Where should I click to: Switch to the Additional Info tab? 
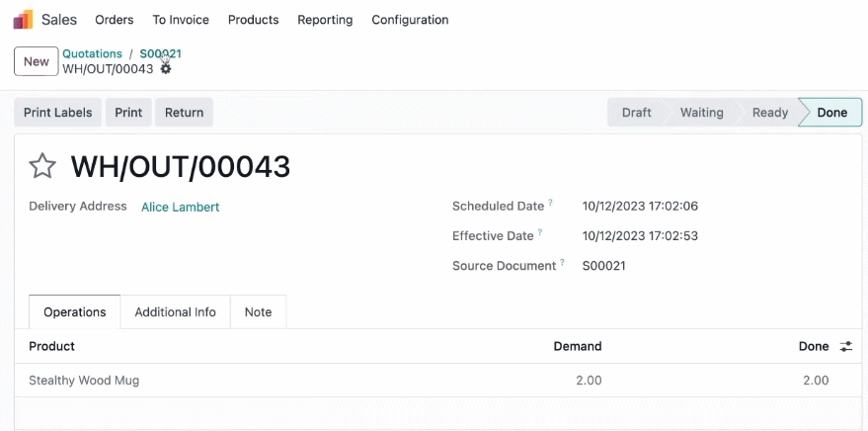[175, 312]
